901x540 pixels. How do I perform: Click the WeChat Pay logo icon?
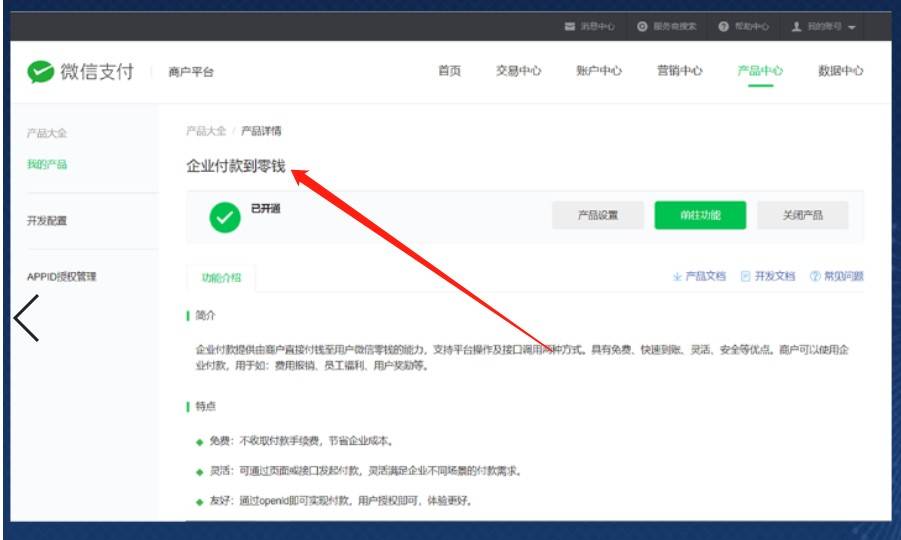coord(41,72)
